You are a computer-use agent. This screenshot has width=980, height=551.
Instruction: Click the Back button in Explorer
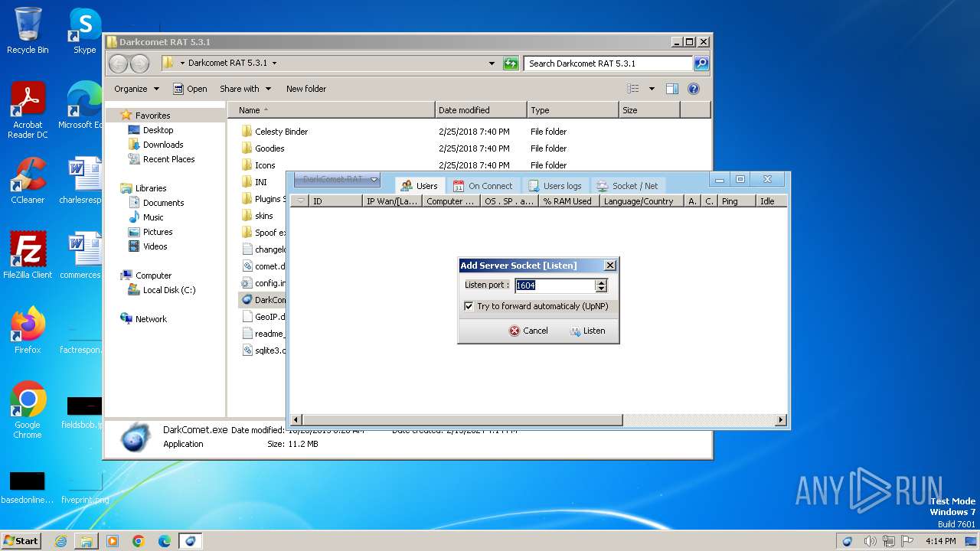point(119,64)
